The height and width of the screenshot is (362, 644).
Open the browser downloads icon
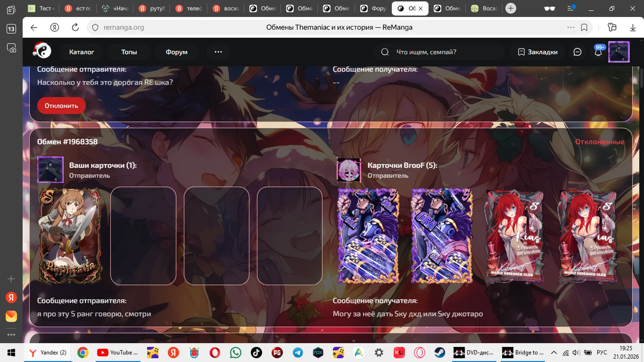pos(633,28)
